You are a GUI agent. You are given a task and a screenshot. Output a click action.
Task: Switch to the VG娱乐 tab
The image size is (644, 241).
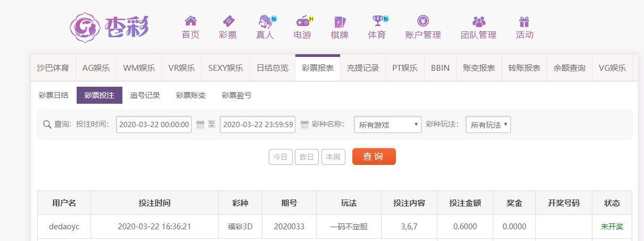tap(612, 68)
